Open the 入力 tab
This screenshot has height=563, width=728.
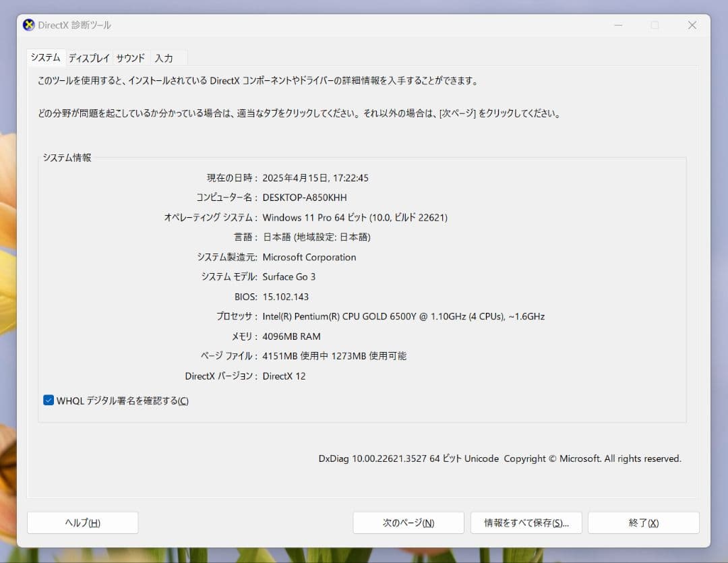coord(164,58)
